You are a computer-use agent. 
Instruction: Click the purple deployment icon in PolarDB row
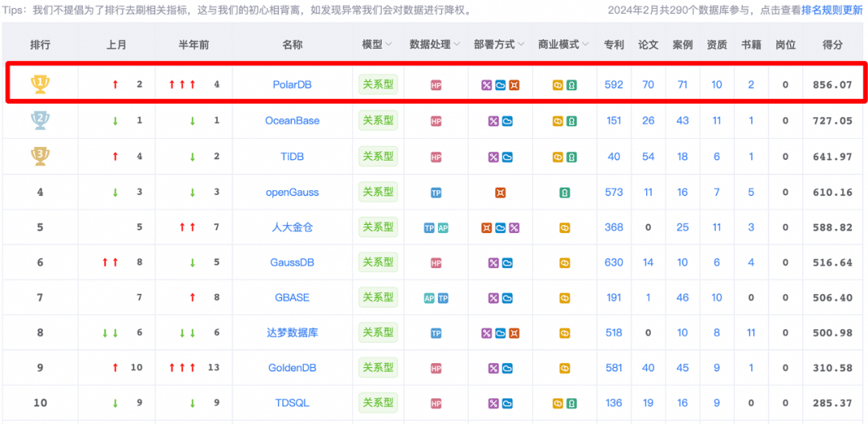(x=486, y=85)
